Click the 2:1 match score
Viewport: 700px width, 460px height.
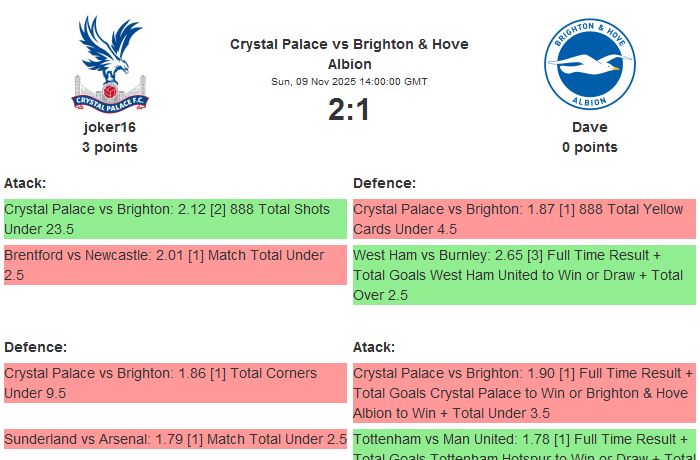click(x=349, y=109)
